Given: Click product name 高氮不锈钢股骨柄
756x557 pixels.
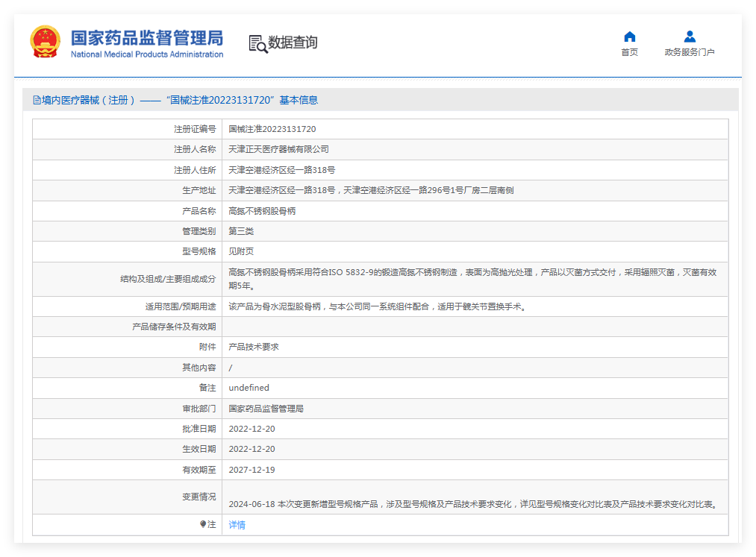Looking at the screenshot, I should pyautogui.click(x=262, y=211).
